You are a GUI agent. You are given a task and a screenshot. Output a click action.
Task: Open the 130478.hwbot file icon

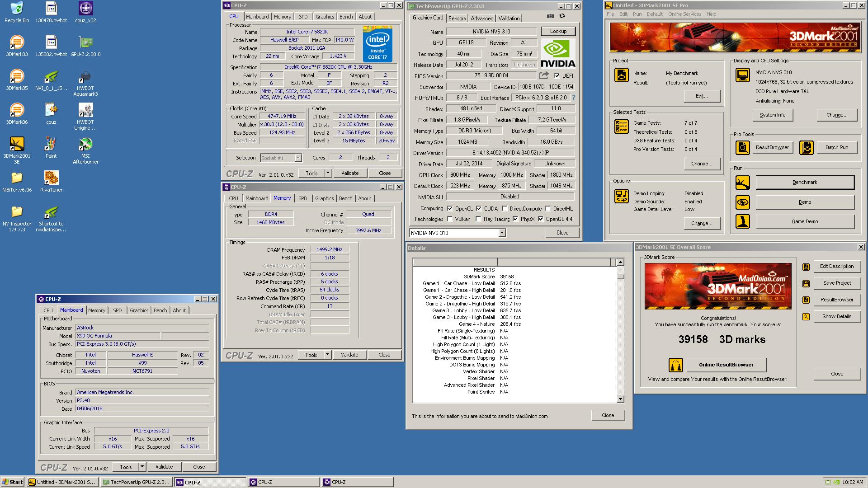point(51,13)
